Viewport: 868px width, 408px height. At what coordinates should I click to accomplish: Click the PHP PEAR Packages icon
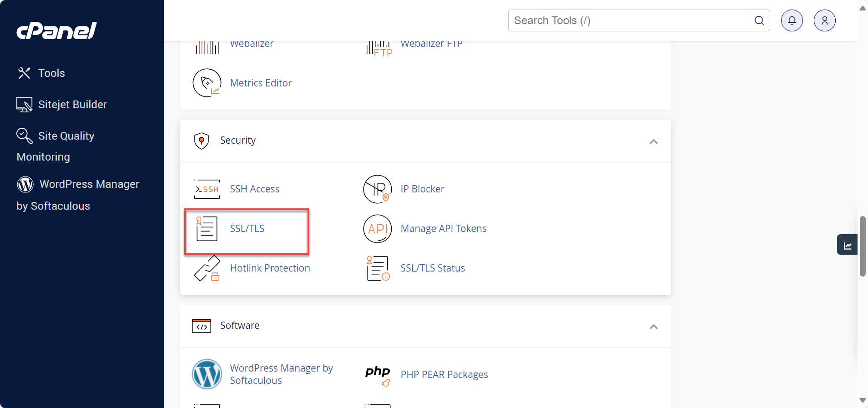coord(378,375)
